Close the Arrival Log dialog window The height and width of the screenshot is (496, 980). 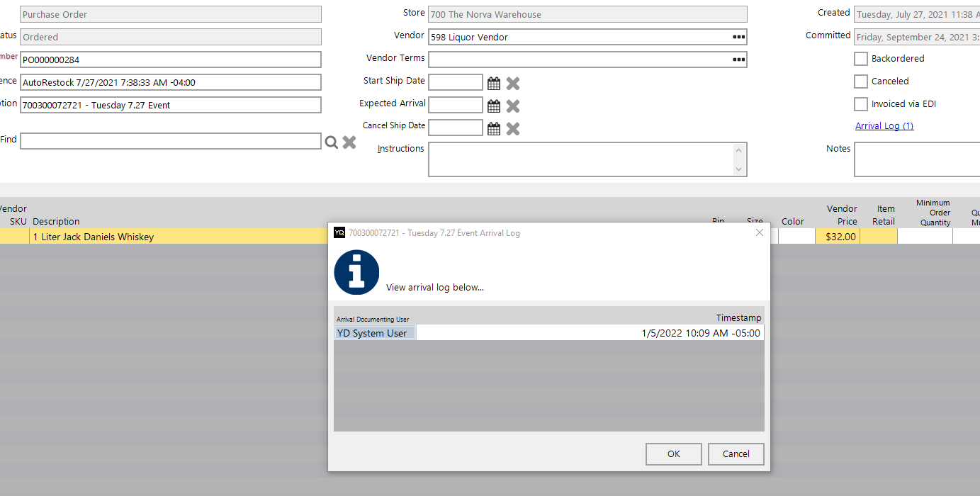[759, 232]
